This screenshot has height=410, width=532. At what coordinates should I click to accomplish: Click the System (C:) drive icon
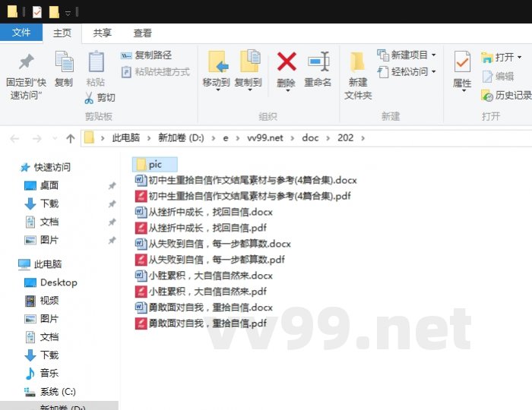(x=30, y=392)
